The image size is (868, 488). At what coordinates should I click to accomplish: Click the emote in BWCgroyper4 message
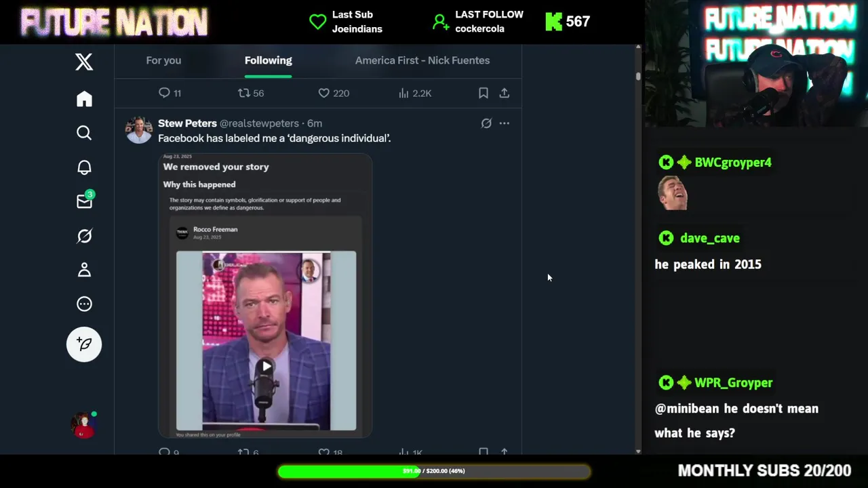[673, 193]
